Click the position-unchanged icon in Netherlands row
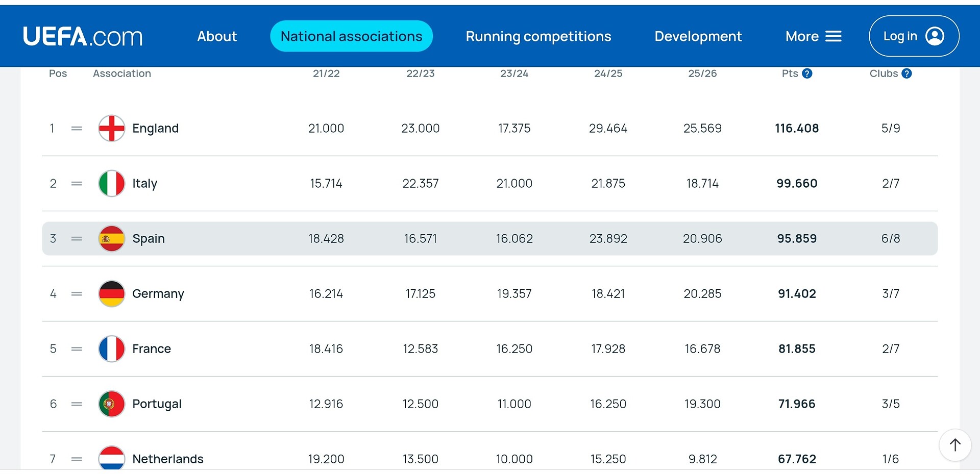This screenshot has width=980, height=474. tap(77, 459)
